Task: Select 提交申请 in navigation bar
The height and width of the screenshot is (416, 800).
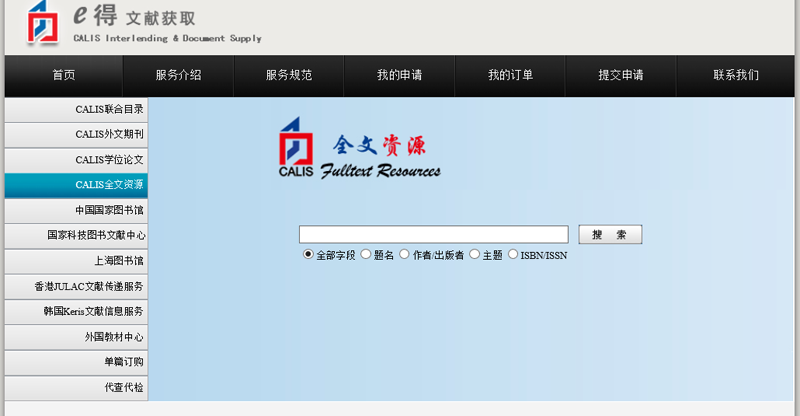Action: [621, 76]
